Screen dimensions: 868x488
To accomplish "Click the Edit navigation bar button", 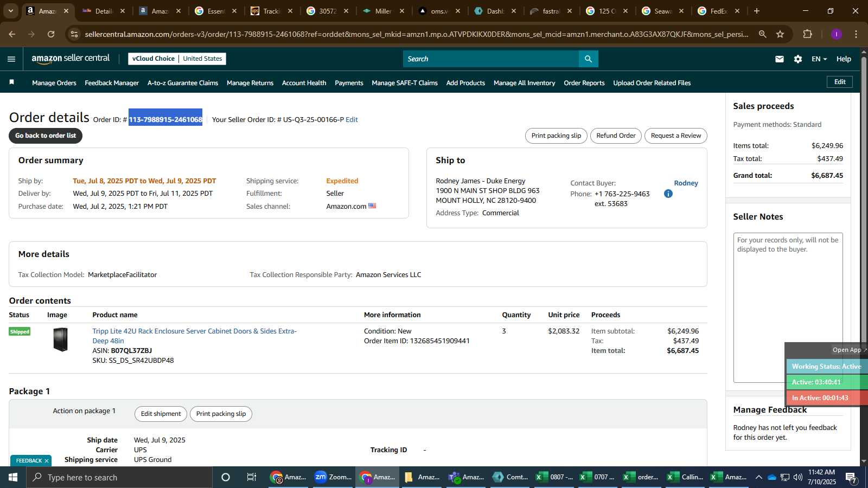I will click(840, 82).
